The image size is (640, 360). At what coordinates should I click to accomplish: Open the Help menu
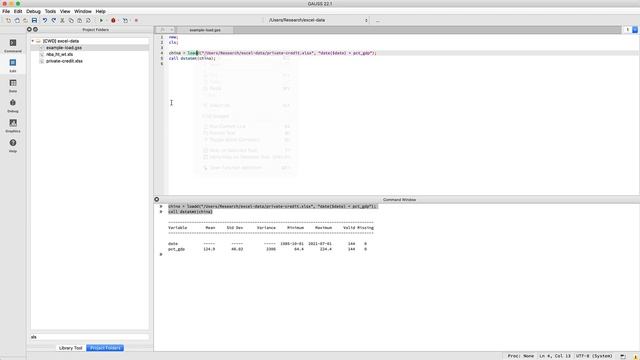100,11
